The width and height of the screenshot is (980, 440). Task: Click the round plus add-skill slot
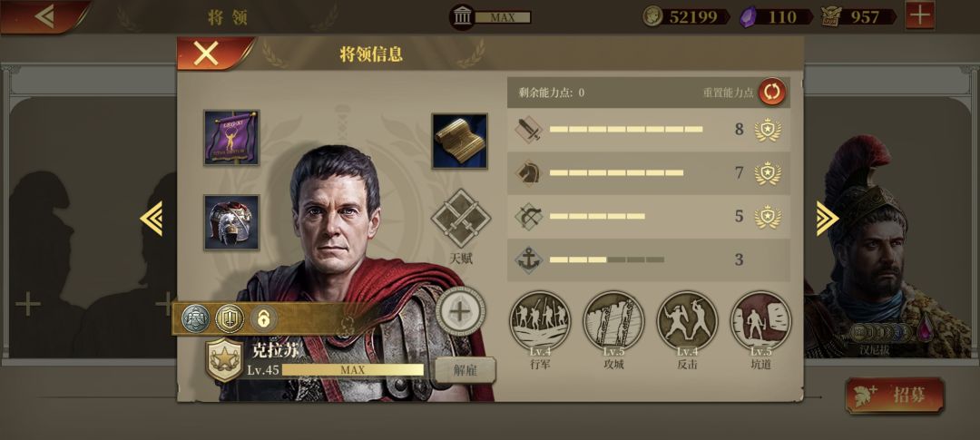pyautogui.click(x=460, y=310)
